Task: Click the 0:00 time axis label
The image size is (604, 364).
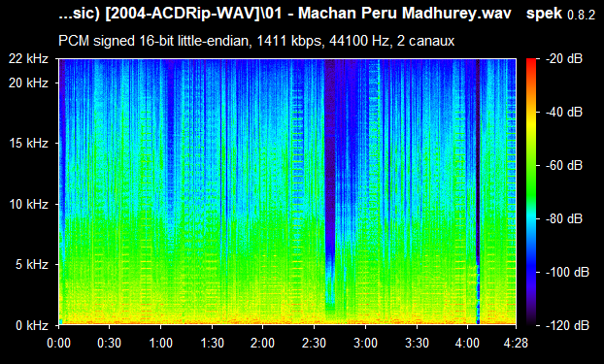Action: 59,343
